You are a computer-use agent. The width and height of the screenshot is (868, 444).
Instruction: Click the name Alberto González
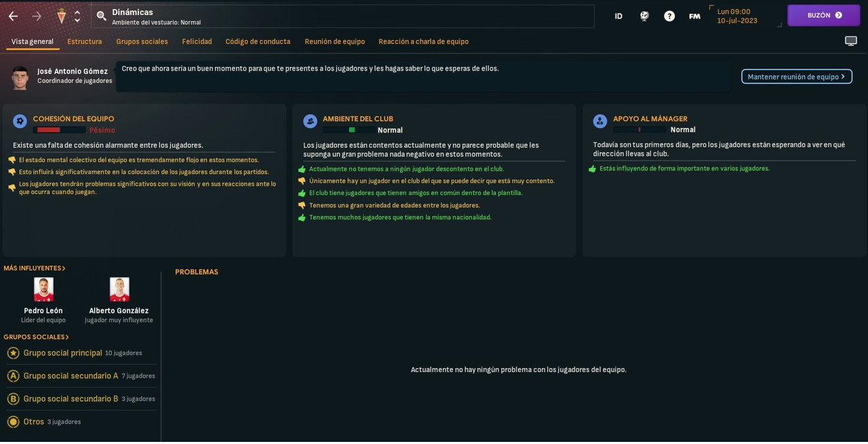119,311
